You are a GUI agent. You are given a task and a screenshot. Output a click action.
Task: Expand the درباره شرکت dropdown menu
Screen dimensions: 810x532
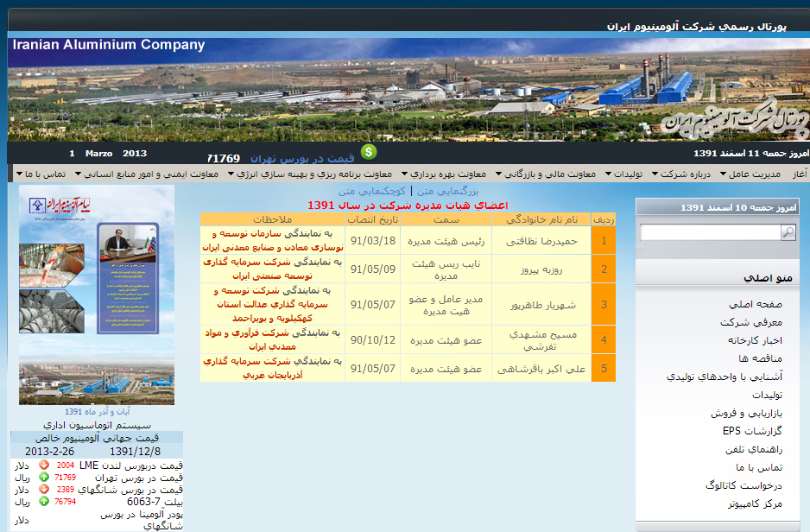680,174
